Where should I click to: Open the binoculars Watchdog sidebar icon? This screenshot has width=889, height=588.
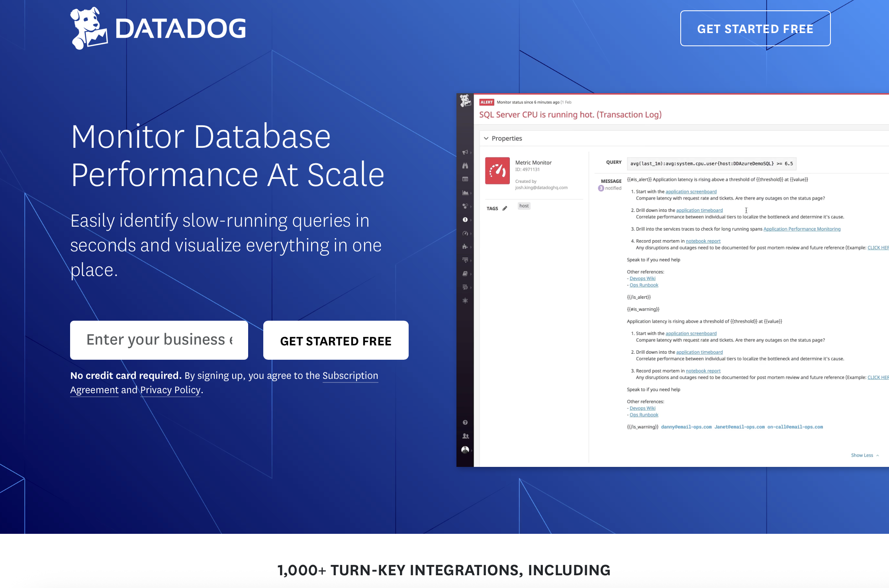pyautogui.click(x=465, y=166)
